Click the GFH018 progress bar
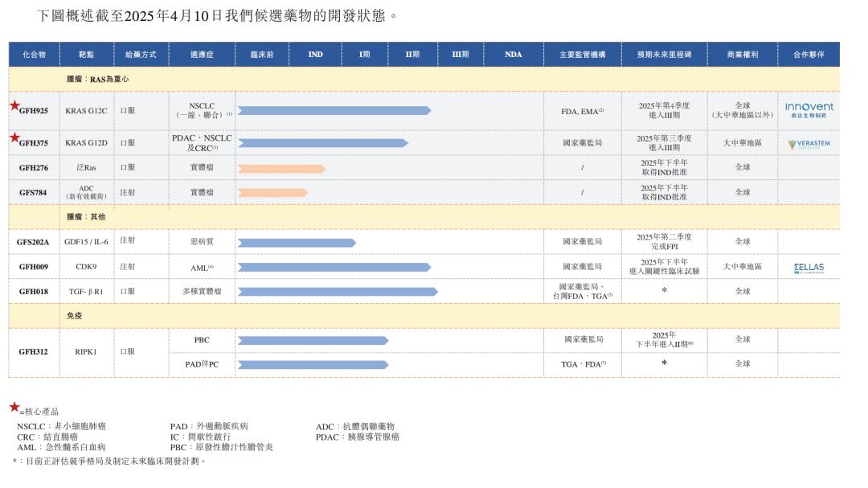The image size is (868, 488). click(x=338, y=292)
